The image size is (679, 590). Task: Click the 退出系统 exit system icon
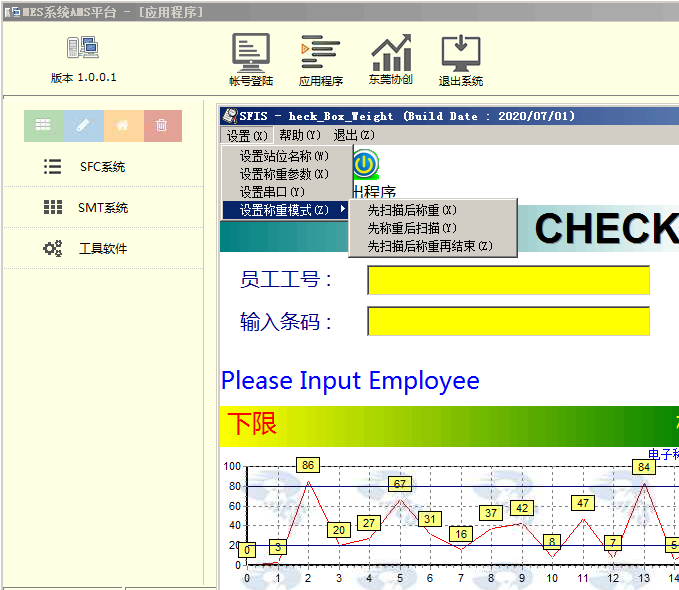point(460,58)
